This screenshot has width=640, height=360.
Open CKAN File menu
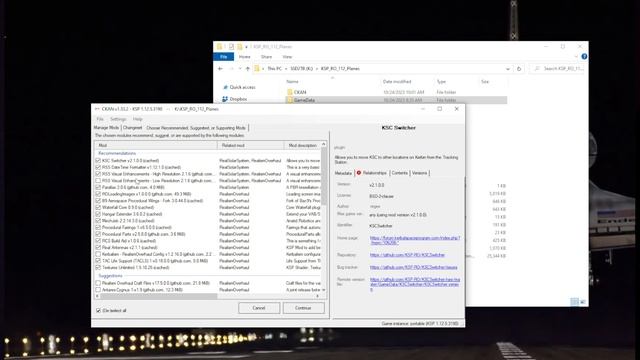tap(100, 119)
